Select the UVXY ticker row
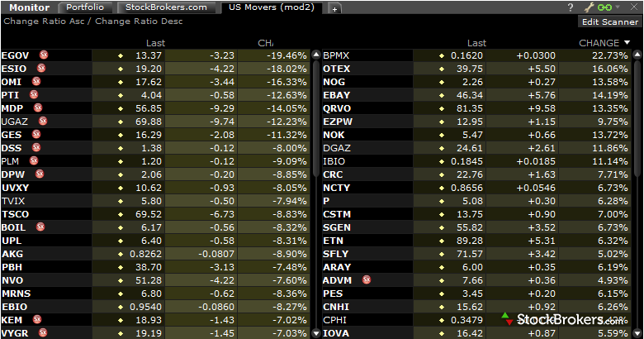 (156, 188)
